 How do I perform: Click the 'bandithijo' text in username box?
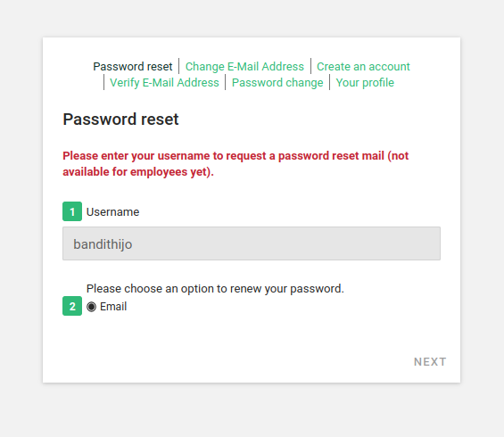(103, 244)
